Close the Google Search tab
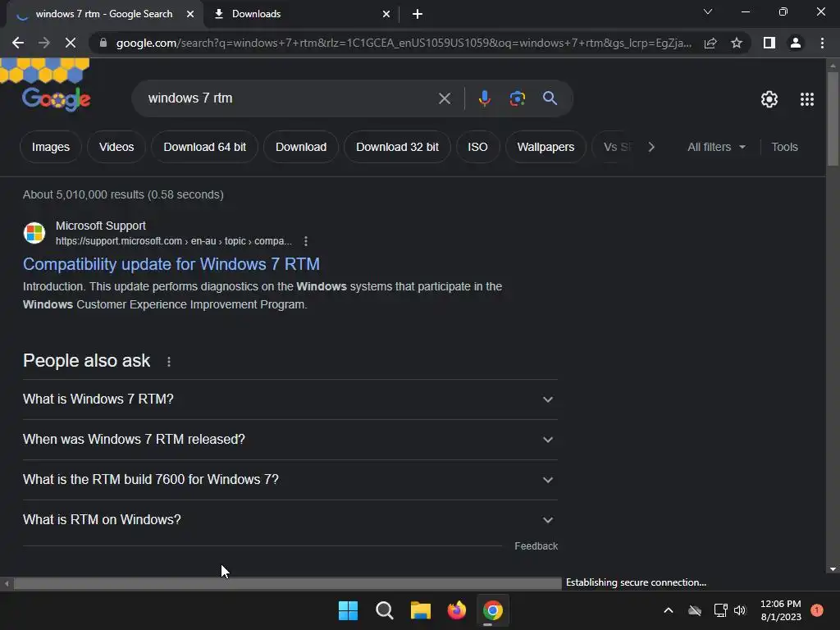This screenshot has height=630, width=840. 190,15
